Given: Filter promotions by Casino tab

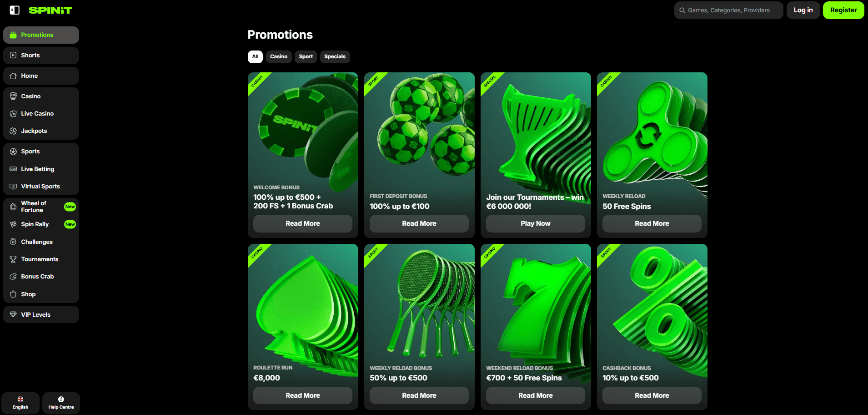Looking at the screenshot, I should pyautogui.click(x=278, y=57).
